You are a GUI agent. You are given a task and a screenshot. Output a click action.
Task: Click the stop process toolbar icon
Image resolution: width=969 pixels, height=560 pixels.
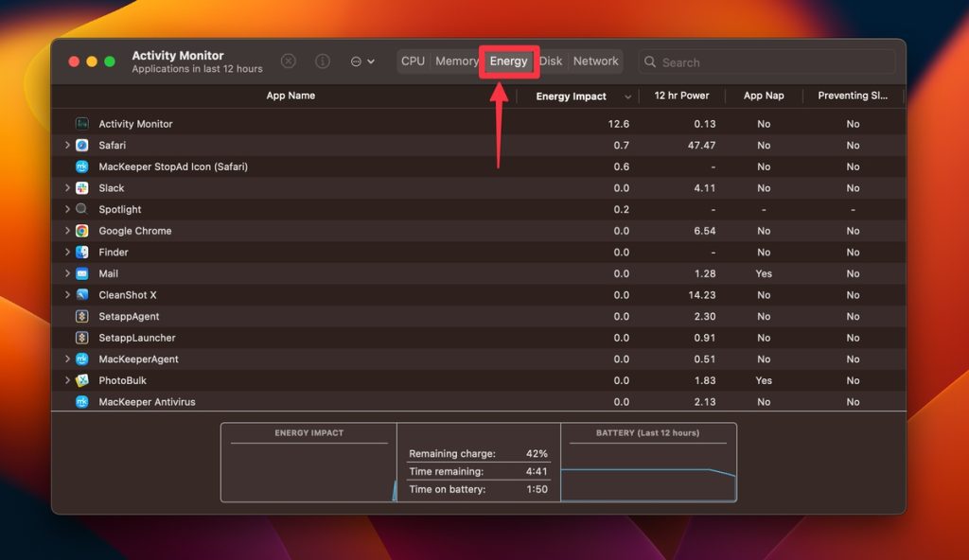[289, 61]
